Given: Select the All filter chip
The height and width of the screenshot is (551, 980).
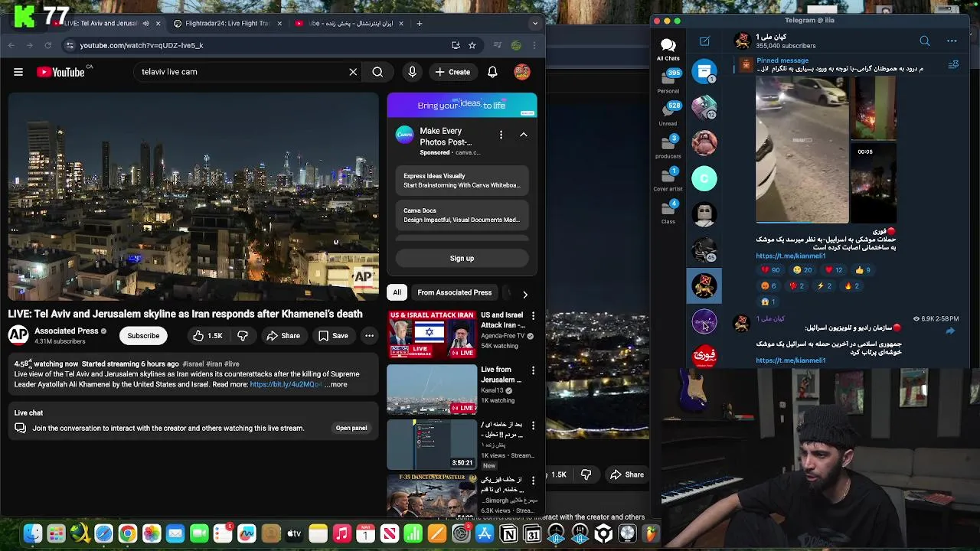Looking at the screenshot, I should (397, 292).
